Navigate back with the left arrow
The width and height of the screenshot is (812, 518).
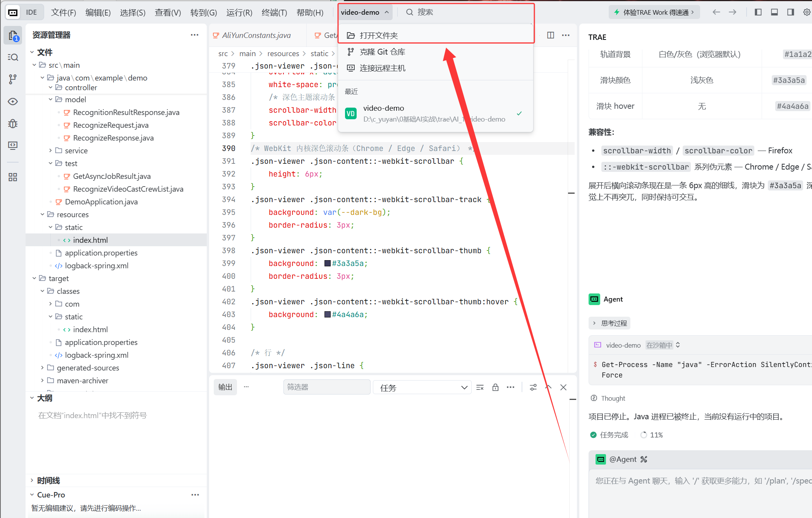click(716, 12)
